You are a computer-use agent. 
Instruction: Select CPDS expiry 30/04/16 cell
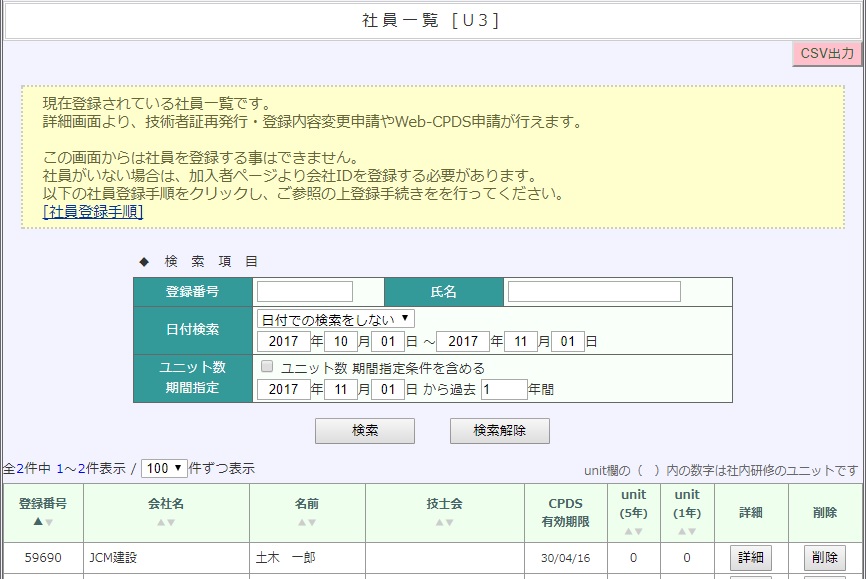click(566, 558)
